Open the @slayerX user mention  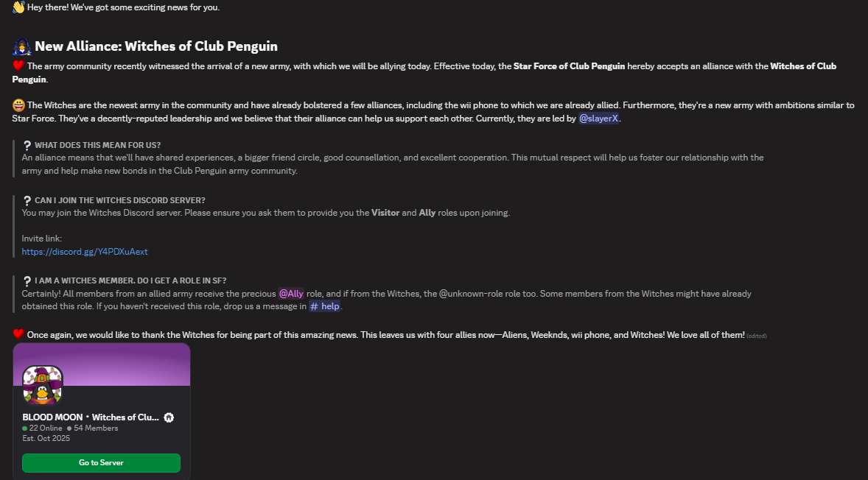pos(598,119)
